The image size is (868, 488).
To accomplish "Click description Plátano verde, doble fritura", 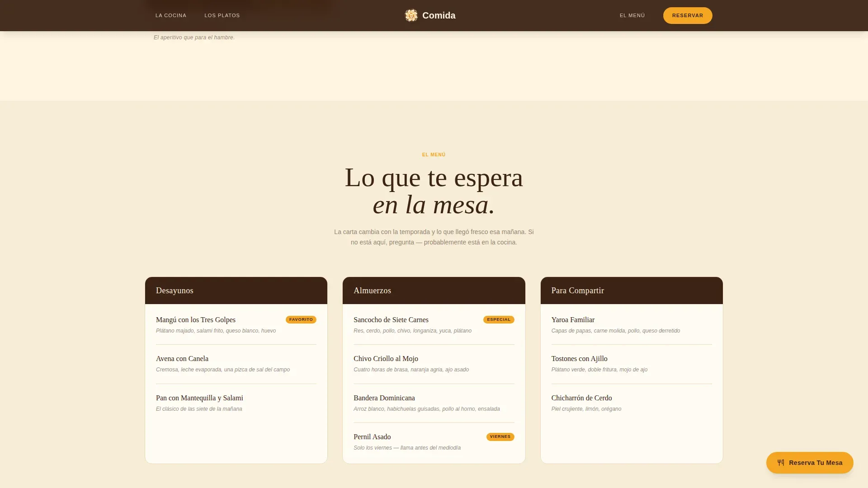I will coord(599,370).
